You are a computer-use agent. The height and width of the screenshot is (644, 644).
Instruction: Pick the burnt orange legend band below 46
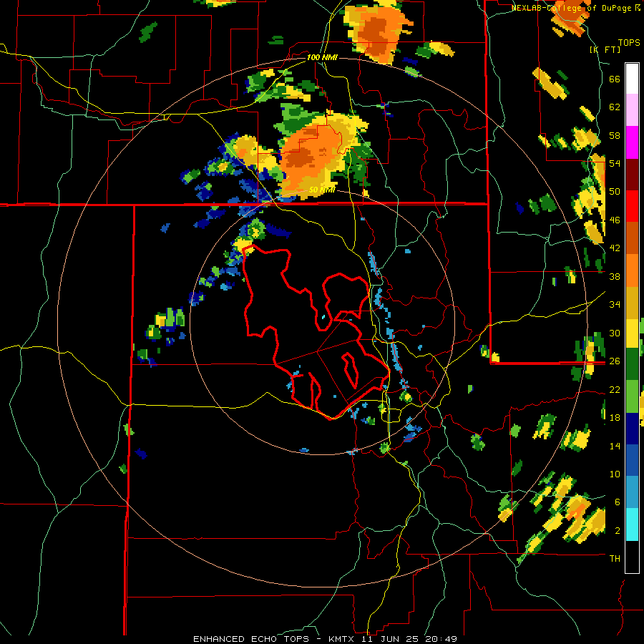(632, 238)
